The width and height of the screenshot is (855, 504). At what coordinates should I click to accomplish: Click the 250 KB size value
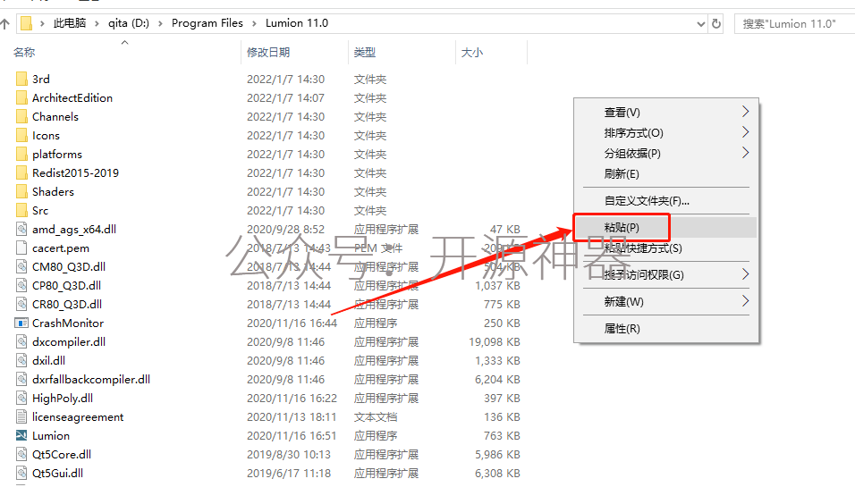pos(502,323)
